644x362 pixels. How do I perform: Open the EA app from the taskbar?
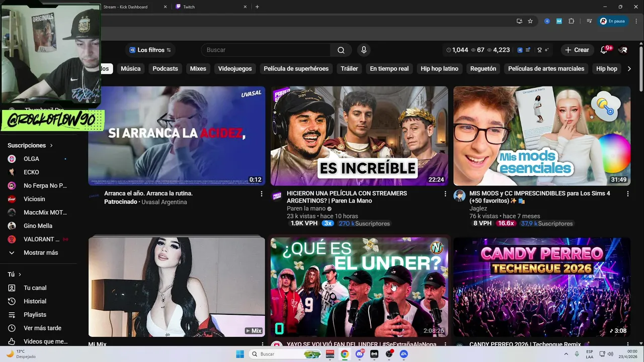[x=404, y=354]
